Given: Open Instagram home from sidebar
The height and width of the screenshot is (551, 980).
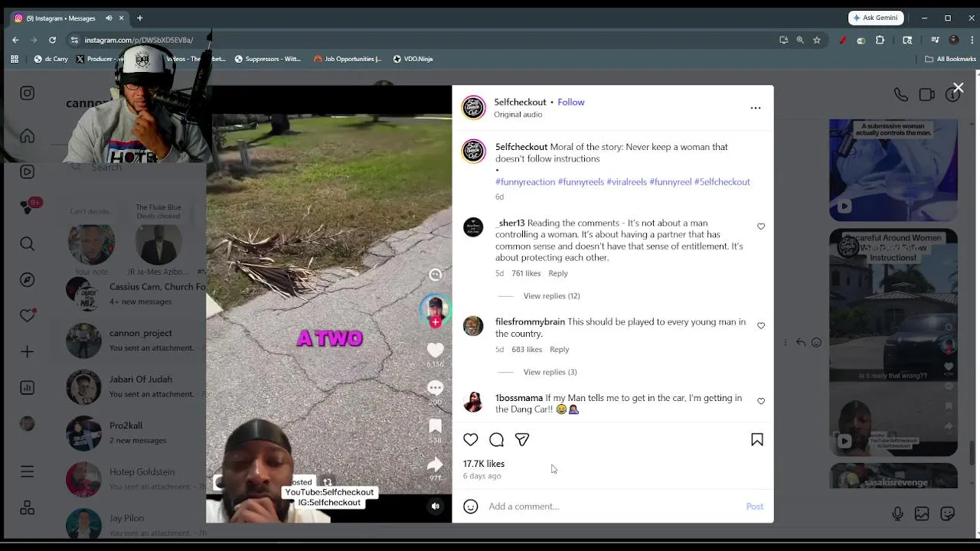Looking at the screenshot, I should [28, 136].
